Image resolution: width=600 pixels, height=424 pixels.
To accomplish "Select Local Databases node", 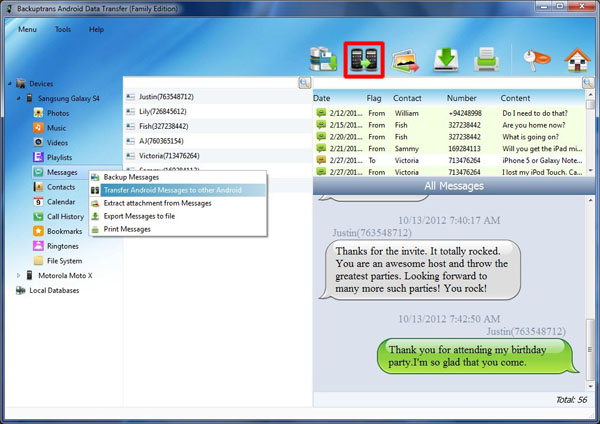I will pyautogui.click(x=54, y=290).
